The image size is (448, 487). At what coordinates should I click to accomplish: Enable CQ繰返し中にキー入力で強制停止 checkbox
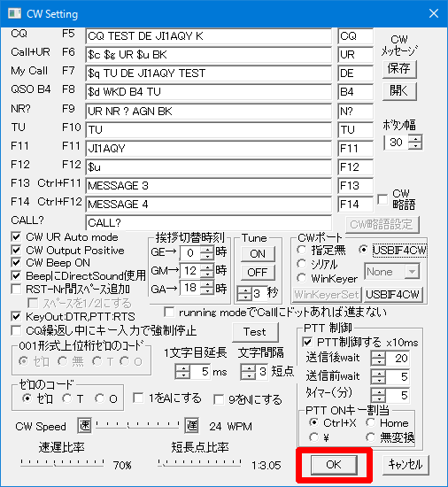[x=16, y=330]
